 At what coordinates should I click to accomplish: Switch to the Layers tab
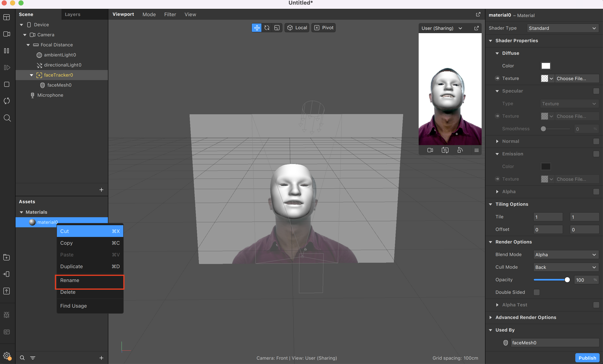(72, 14)
